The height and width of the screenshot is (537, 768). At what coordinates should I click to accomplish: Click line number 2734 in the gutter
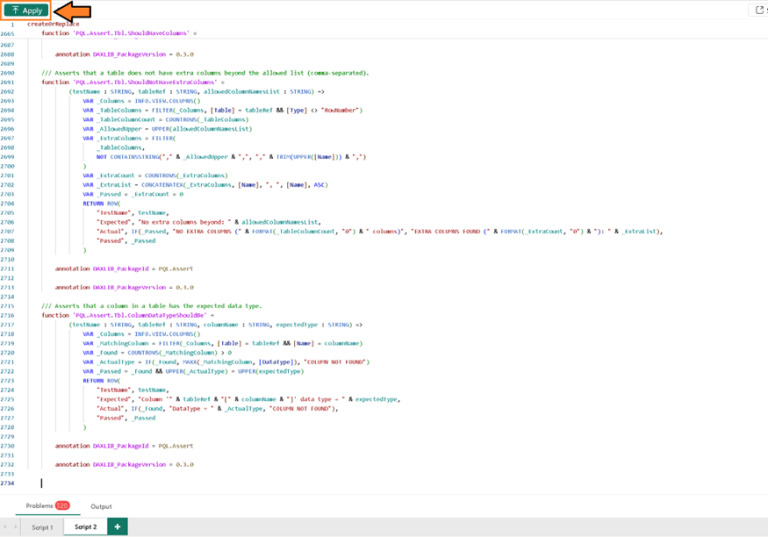click(x=7, y=483)
